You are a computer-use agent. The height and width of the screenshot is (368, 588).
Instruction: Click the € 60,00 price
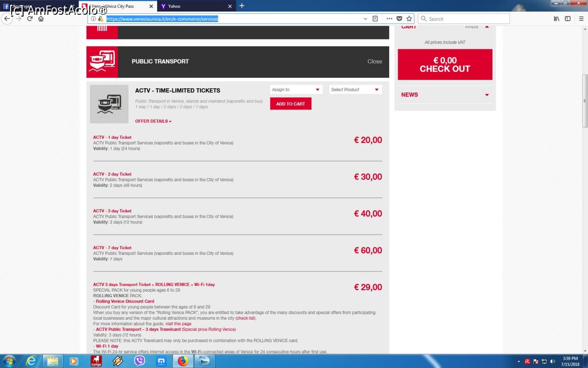pyautogui.click(x=368, y=251)
